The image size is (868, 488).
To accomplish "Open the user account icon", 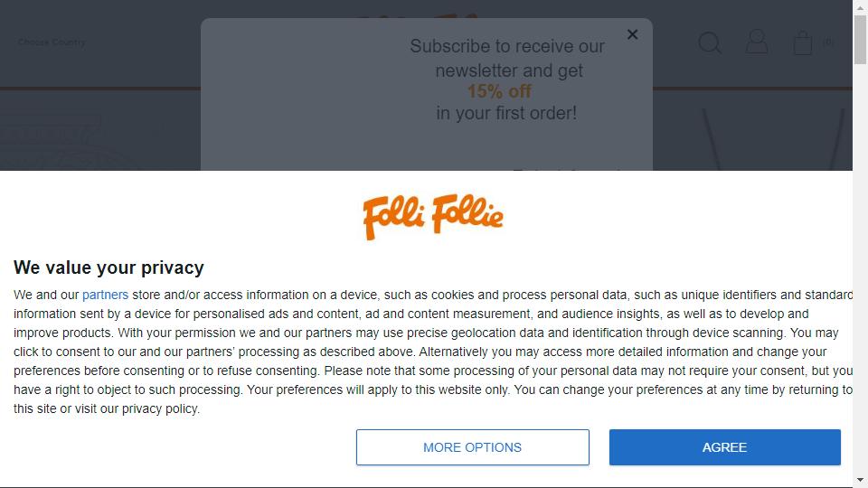I will pyautogui.click(x=757, y=42).
